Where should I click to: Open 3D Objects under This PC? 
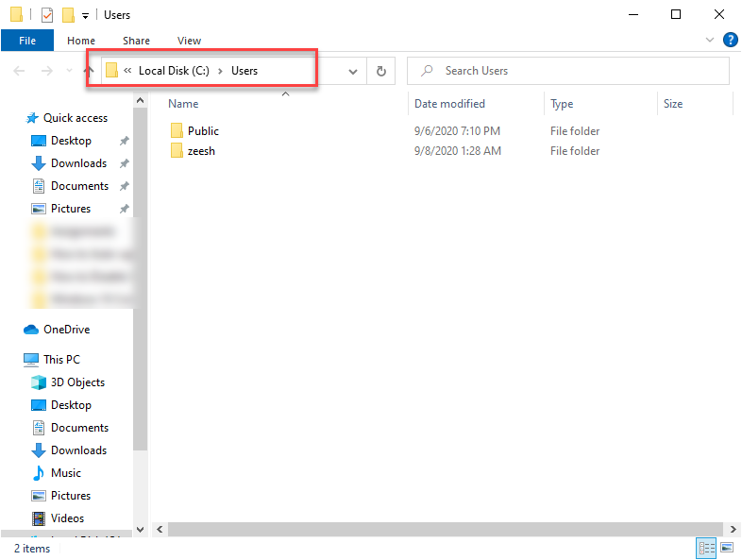tap(77, 382)
